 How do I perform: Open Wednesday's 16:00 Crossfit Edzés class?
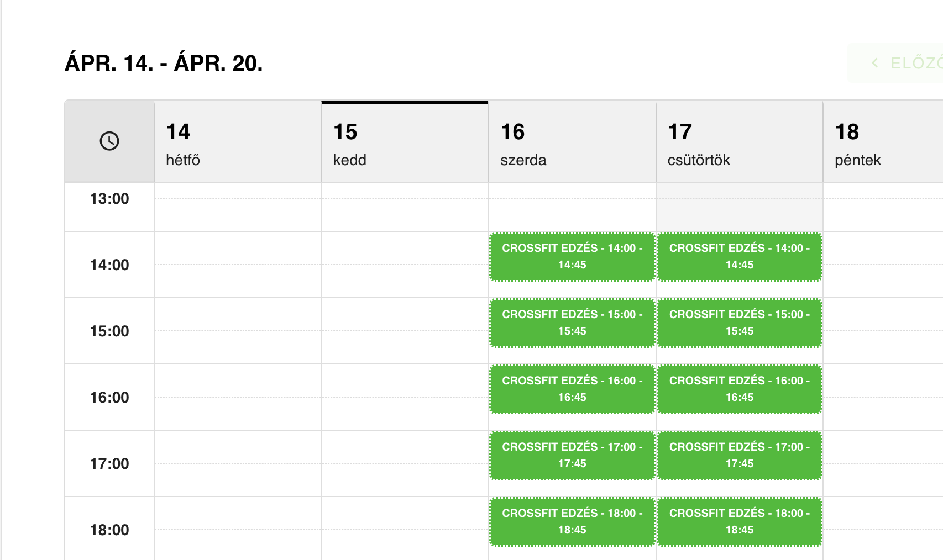point(572,389)
